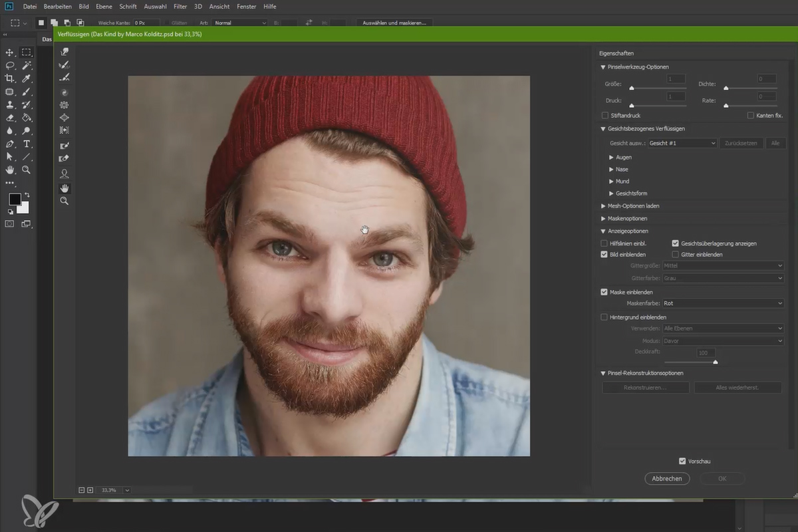This screenshot has width=798, height=532.
Task: Expand the Maskenoptionen section
Action: point(603,219)
